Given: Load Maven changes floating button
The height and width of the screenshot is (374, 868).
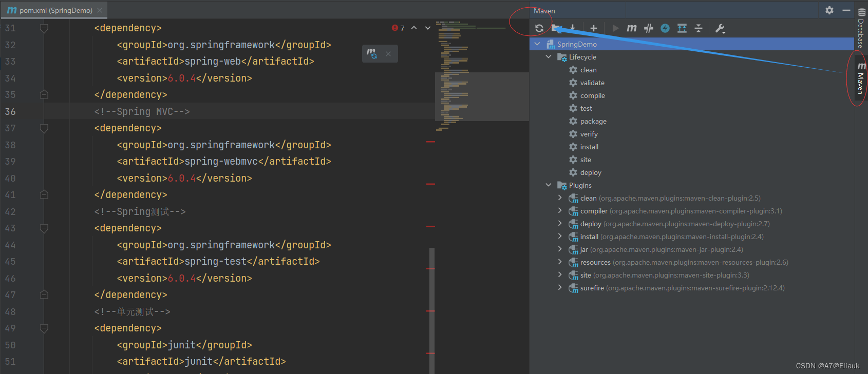Looking at the screenshot, I should point(372,53).
